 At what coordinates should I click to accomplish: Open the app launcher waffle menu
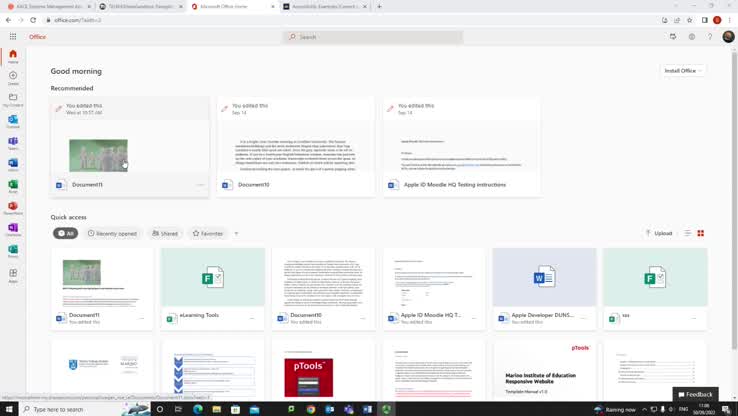(x=13, y=37)
